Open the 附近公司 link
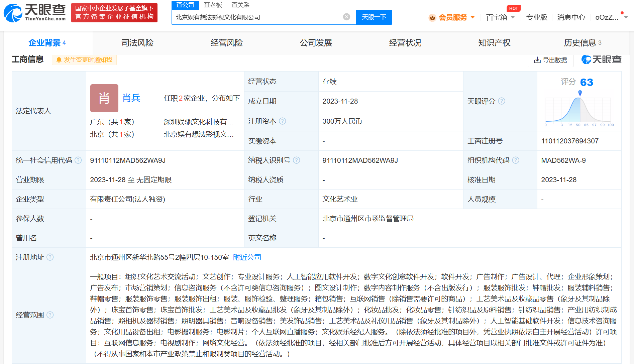 point(247,257)
